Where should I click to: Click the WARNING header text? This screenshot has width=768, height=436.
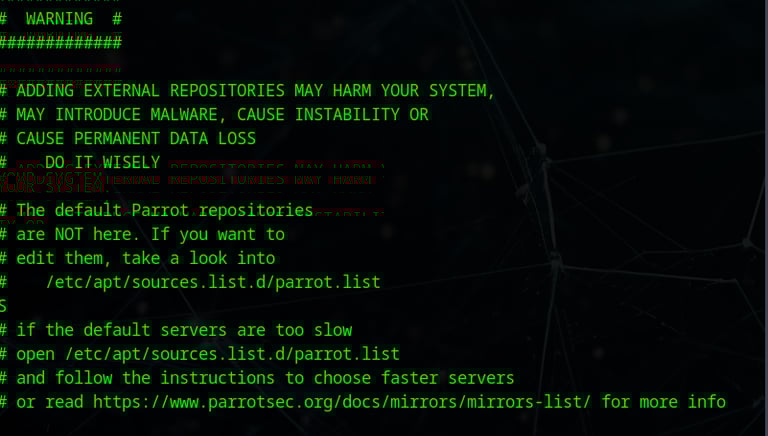pyautogui.click(x=61, y=19)
